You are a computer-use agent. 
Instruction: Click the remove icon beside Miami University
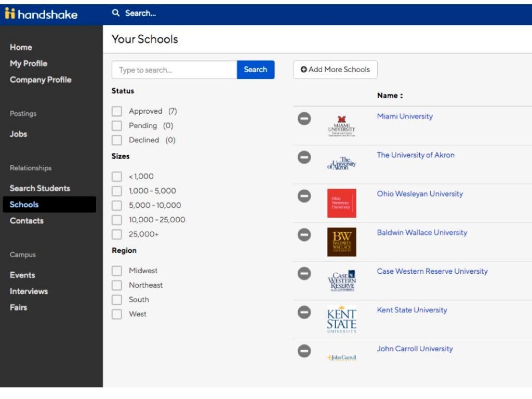click(304, 118)
